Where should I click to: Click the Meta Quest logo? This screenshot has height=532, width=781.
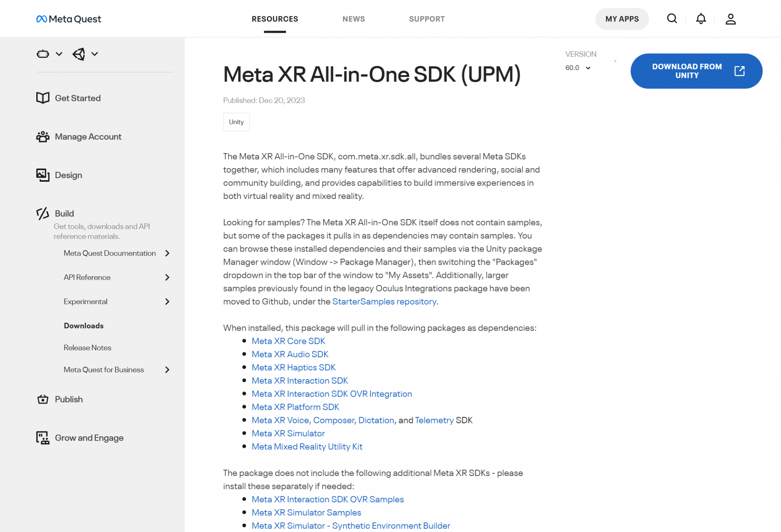[x=69, y=19]
